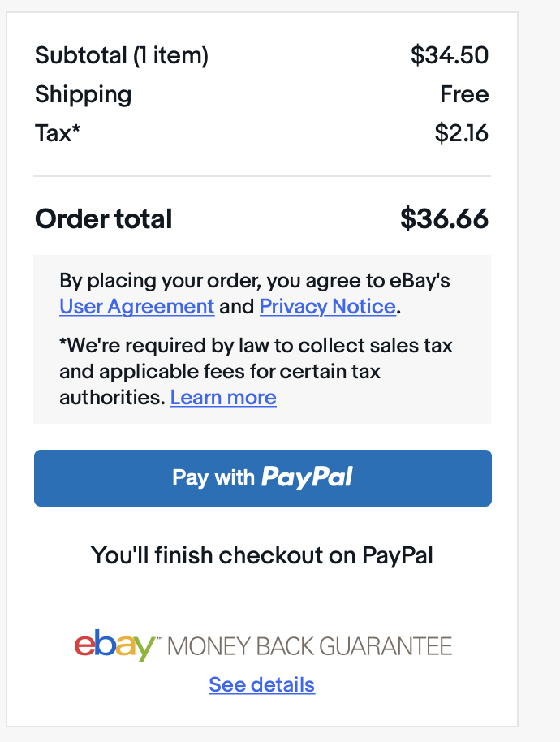The width and height of the screenshot is (560, 742).
Task: Click "You'll finish checkout on PayPal" text
Action: (262, 555)
